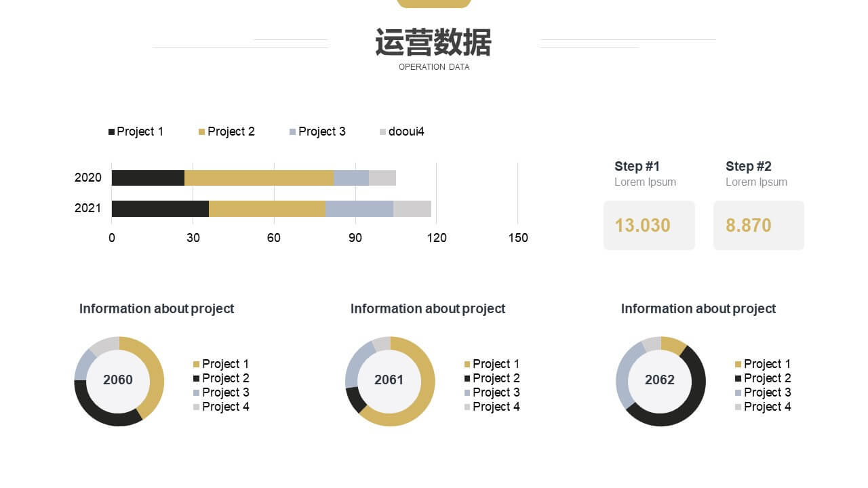Click the 120 axis value

click(x=436, y=238)
